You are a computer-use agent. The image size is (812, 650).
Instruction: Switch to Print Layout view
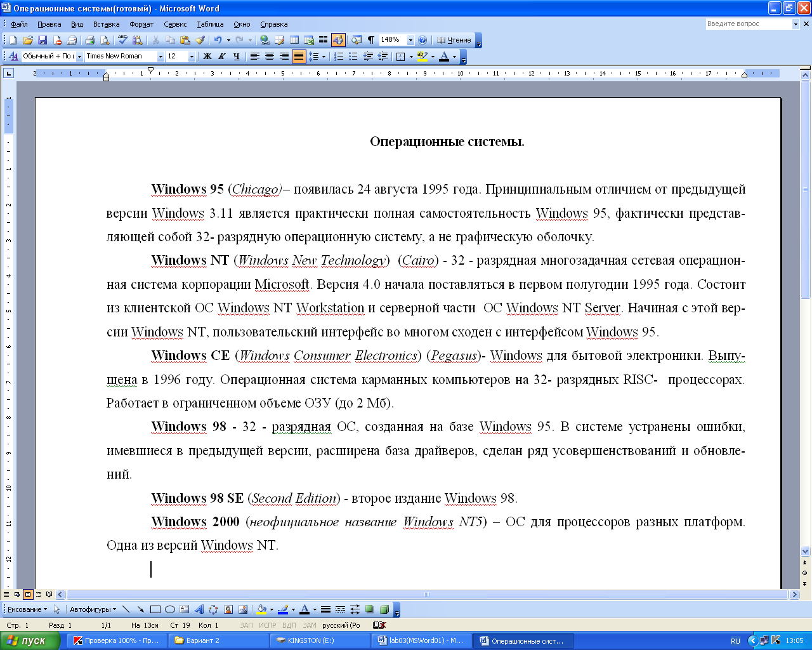click(28, 595)
